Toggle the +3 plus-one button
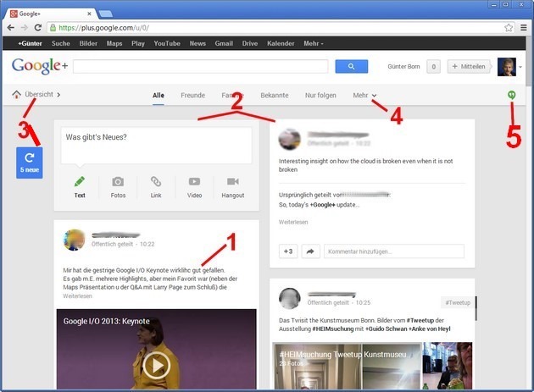Image resolution: width=534 pixels, height=392 pixels. [287, 251]
